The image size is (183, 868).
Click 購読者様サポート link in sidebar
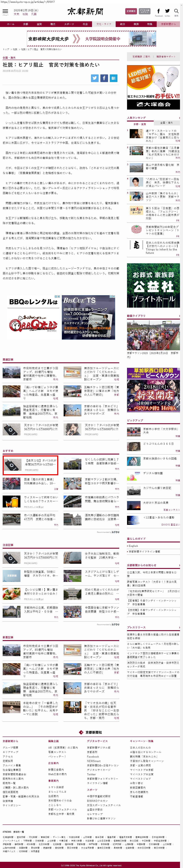166,57
